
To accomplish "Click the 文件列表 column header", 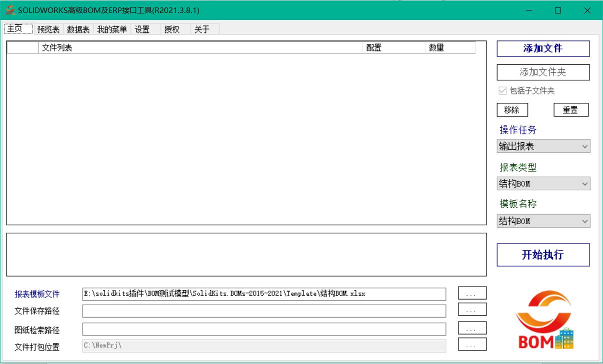I will tap(200, 47).
